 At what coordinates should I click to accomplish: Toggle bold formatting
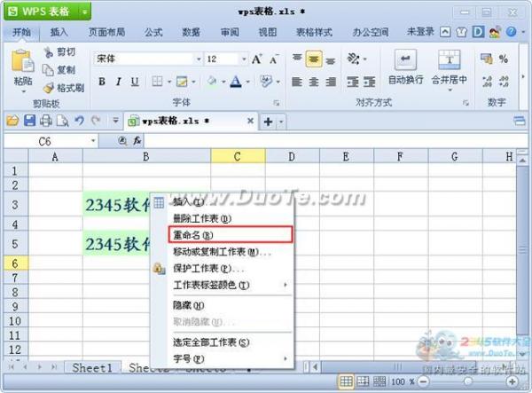coord(102,82)
